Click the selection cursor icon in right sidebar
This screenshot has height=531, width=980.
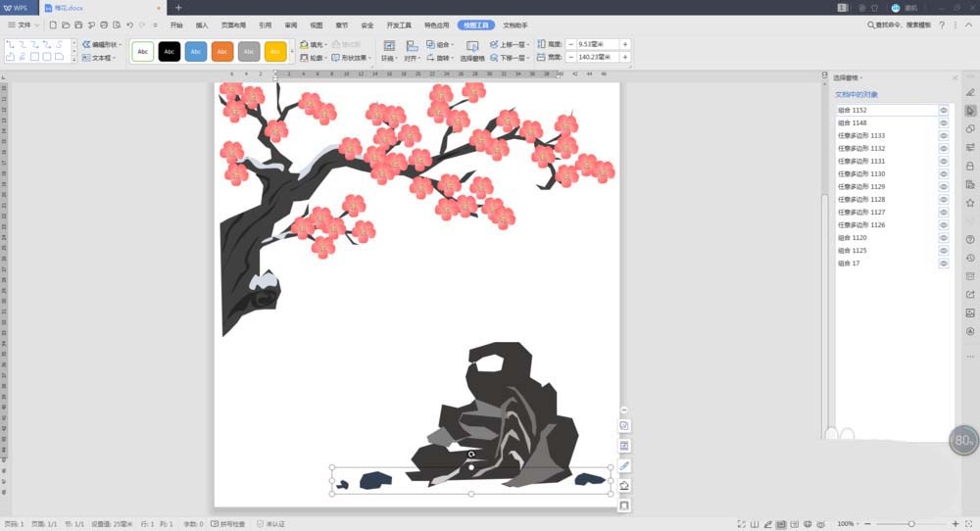(970, 111)
